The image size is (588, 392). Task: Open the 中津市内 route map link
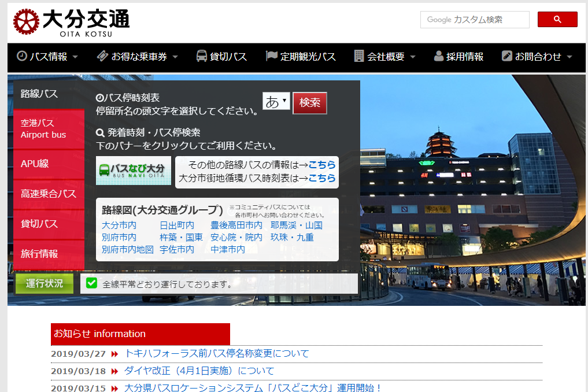[x=228, y=249]
